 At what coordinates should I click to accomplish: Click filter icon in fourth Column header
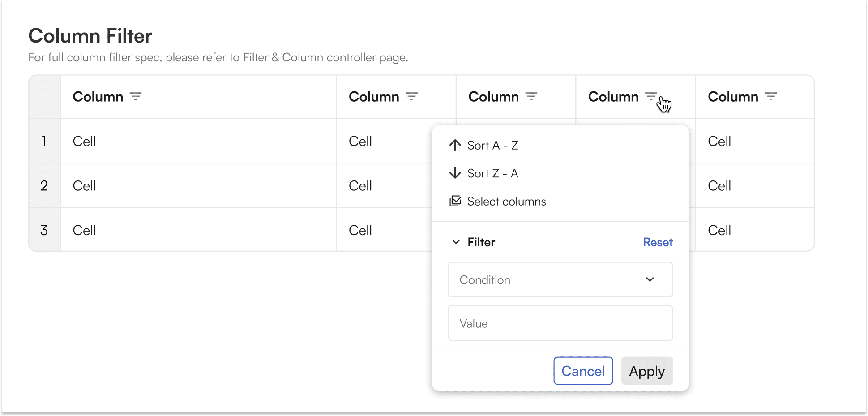pos(651,96)
